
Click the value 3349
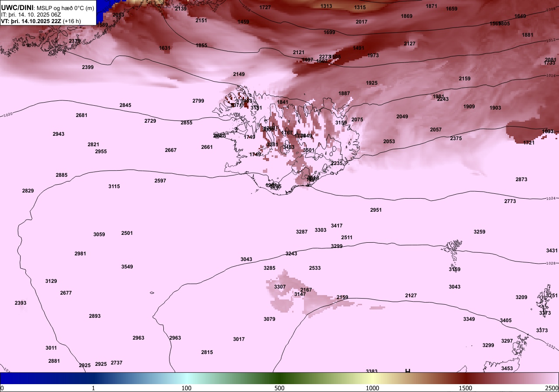coord(469,319)
